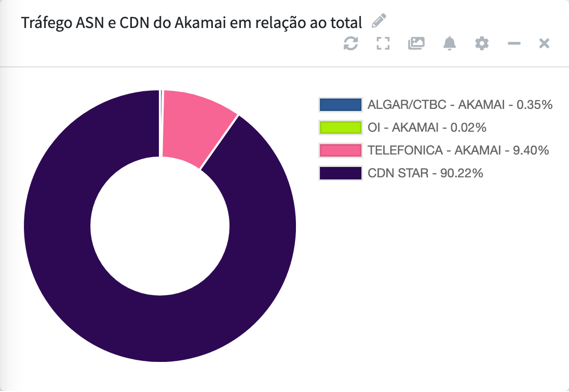Viewport: 569px width, 392px height.
Task: Click the blue ALGAR/CTBC color swatch
Action: click(341, 105)
